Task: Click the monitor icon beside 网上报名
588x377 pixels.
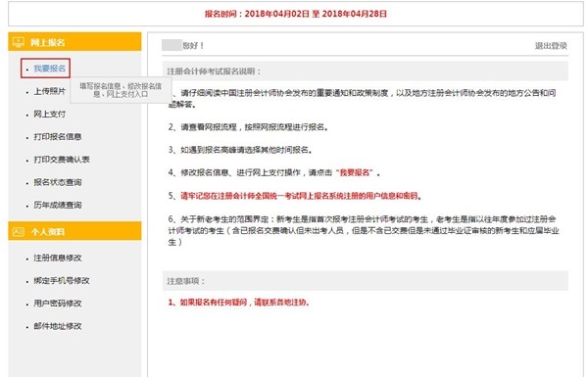Action: [18, 42]
